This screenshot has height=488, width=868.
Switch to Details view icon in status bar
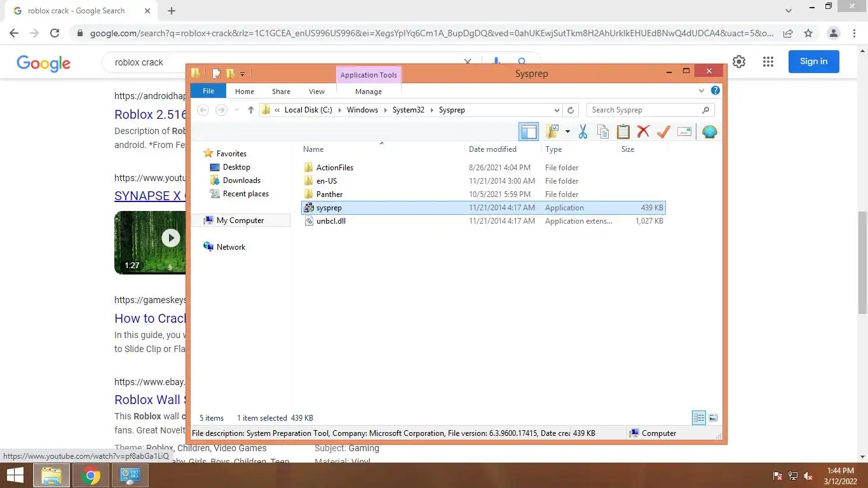(x=699, y=417)
